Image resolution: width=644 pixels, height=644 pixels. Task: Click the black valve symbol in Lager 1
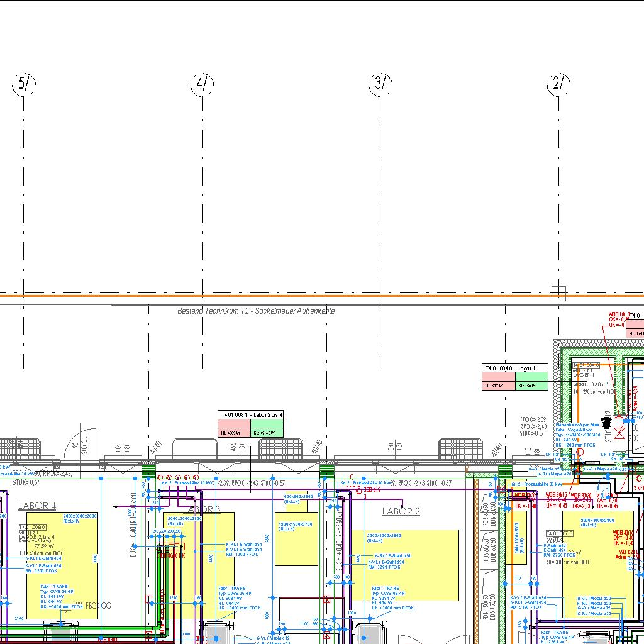[606, 421]
